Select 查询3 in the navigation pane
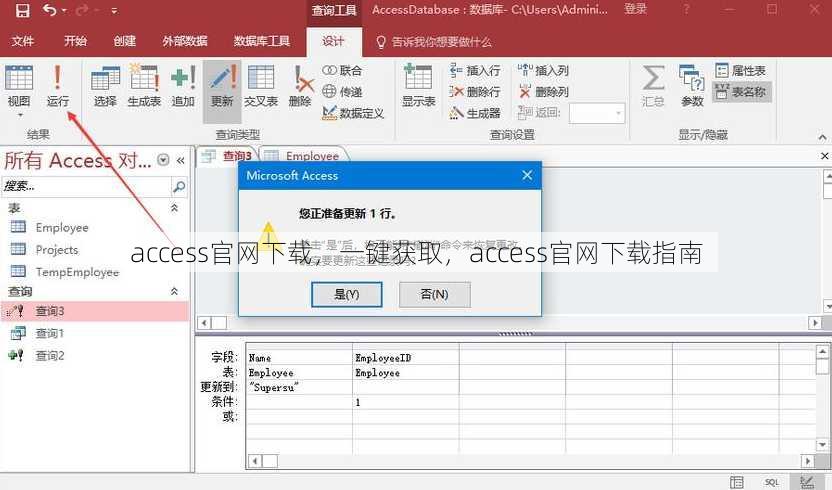 pos(95,311)
